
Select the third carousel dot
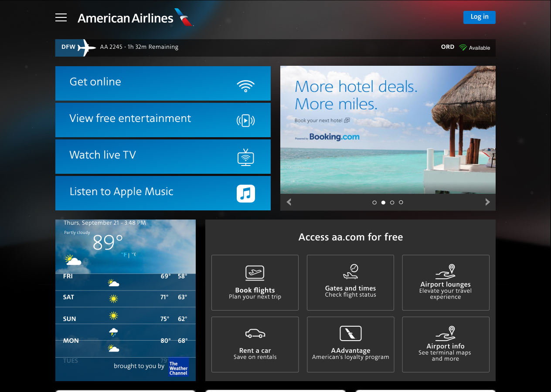pyautogui.click(x=392, y=203)
